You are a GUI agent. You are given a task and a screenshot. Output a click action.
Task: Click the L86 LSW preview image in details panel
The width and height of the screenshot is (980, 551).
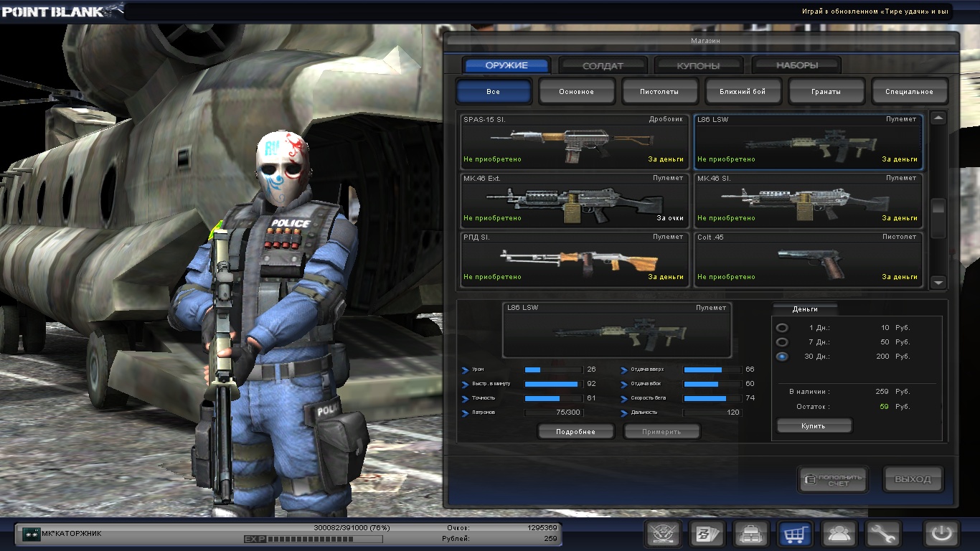click(x=617, y=330)
